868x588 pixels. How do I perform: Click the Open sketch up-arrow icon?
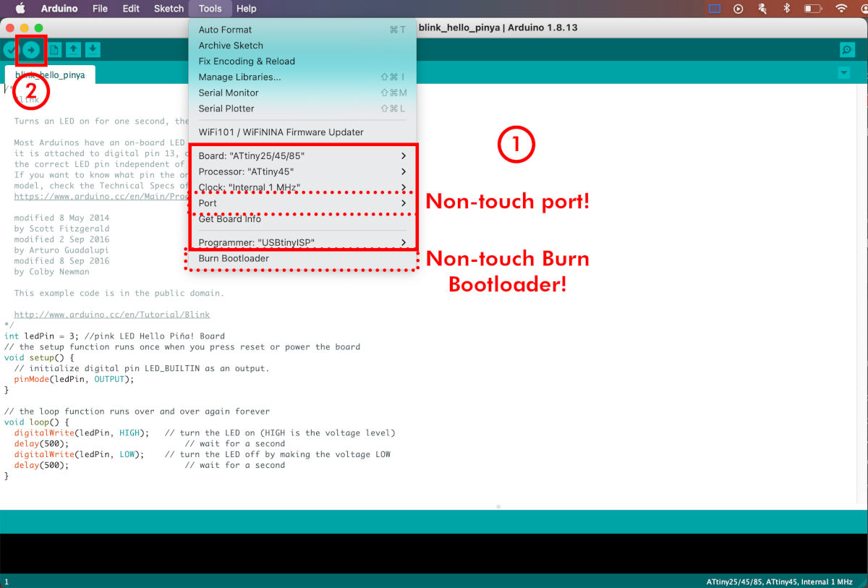tap(73, 49)
